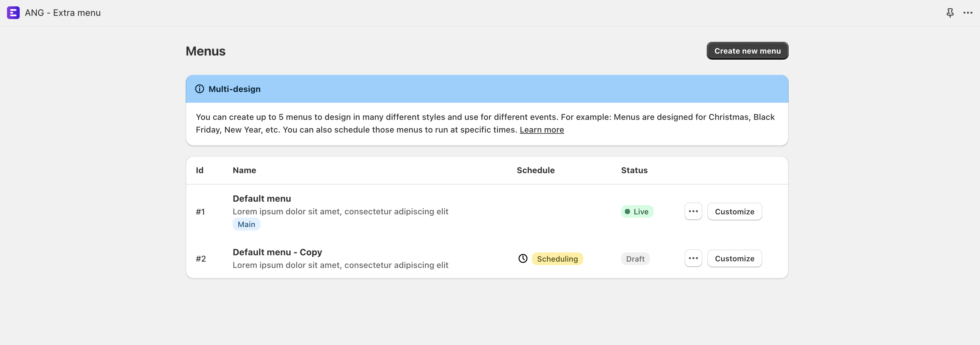Image resolution: width=980 pixels, height=345 pixels.
Task: Click the Schedule column header
Action: click(535, 170)
